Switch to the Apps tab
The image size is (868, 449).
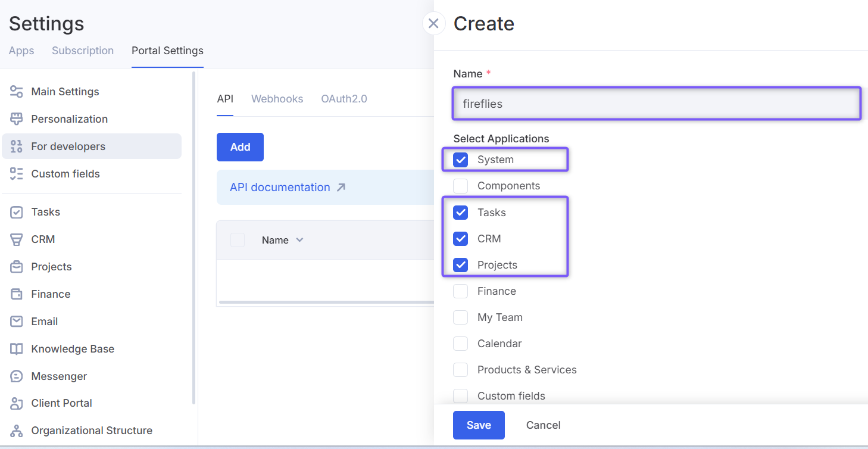point(21,51)
